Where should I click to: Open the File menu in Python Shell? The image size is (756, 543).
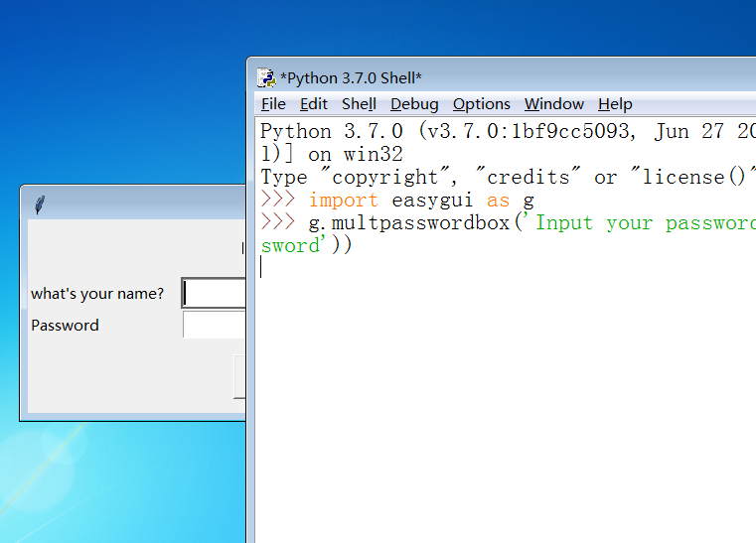click(x=273, y=104)
